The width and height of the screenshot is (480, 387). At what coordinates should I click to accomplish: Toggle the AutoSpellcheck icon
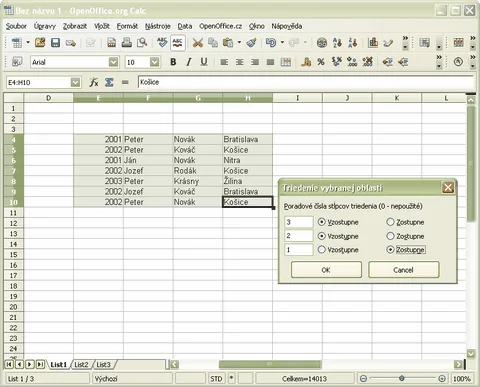(178, 43)
